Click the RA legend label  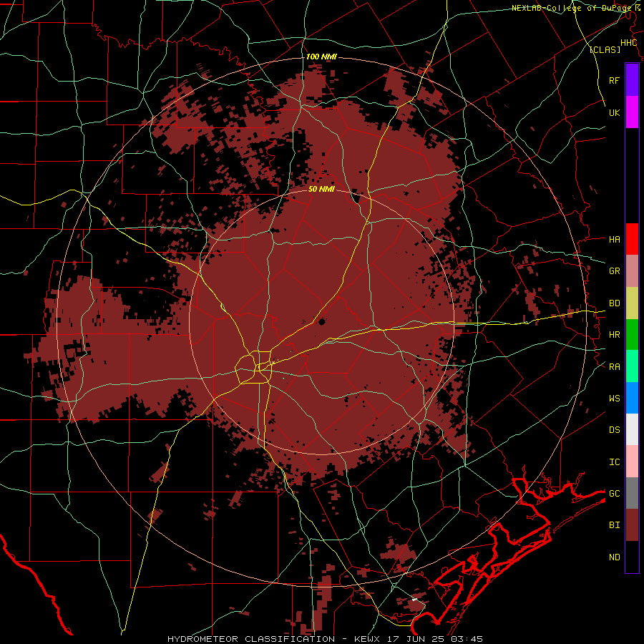coord(615,366)
